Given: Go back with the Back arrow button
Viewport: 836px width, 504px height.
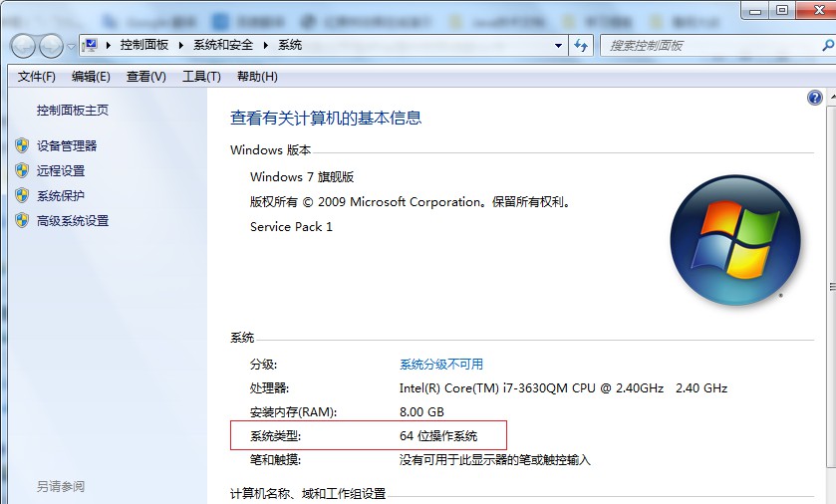Looking at the screenshot, I should pos(23,46).
